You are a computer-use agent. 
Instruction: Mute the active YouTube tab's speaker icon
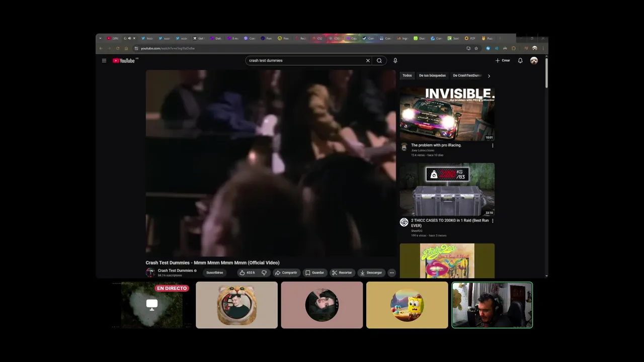(129, 38)
